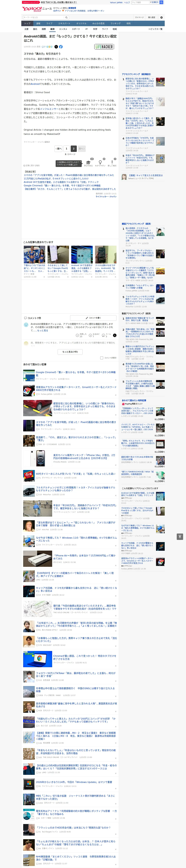Image resolution: width=186 pixels, height=868 pixels.
Task: Open the Yahoo! JAPAN link in the top bar
Action: click(x=116, y=2)
